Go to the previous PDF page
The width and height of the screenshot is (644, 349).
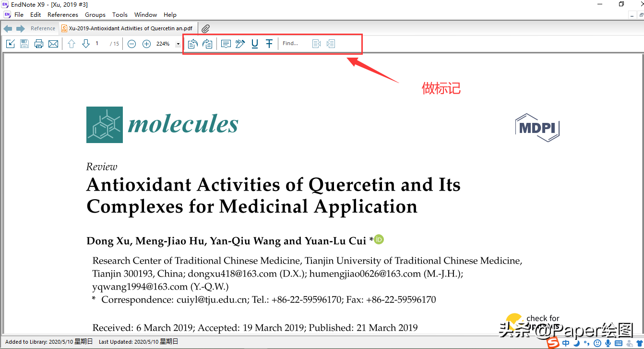(x=72, y=44)
